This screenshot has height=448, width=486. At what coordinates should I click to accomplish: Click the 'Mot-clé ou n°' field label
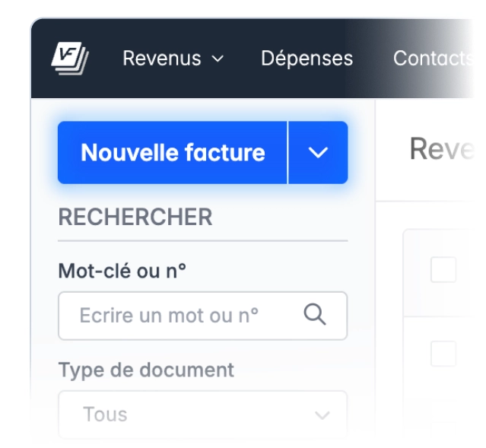[122, 269]
